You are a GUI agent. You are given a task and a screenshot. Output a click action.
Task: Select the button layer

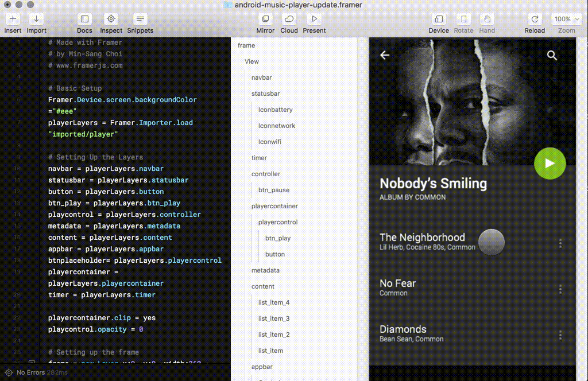click(x=275, y=254)
